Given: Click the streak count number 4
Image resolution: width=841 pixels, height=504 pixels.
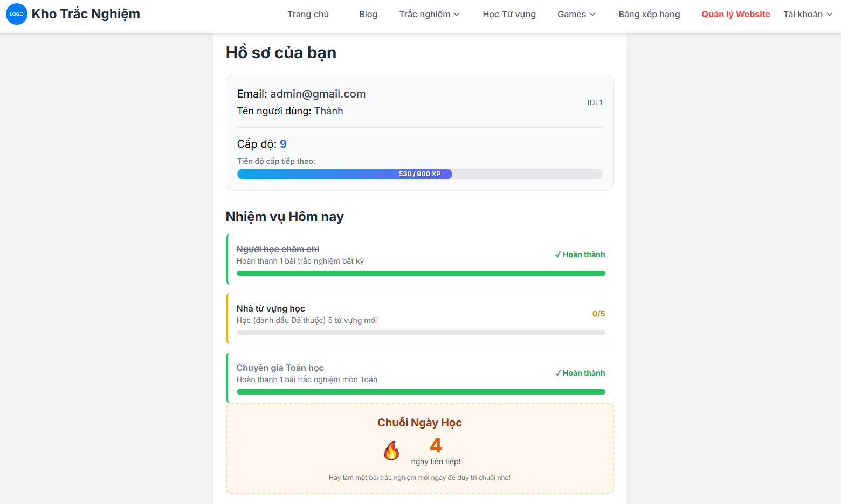Looking at the screenshot, I should click(x=436, y=445).
